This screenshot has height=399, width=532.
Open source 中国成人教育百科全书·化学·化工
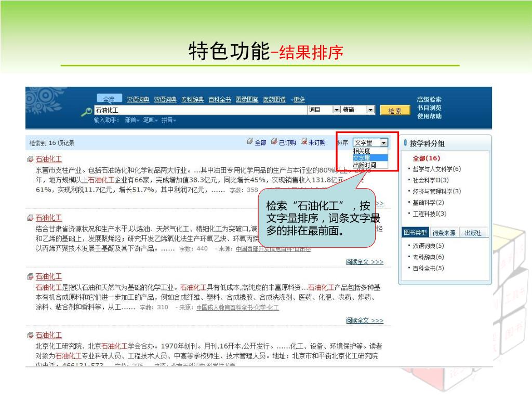(238, 308)
